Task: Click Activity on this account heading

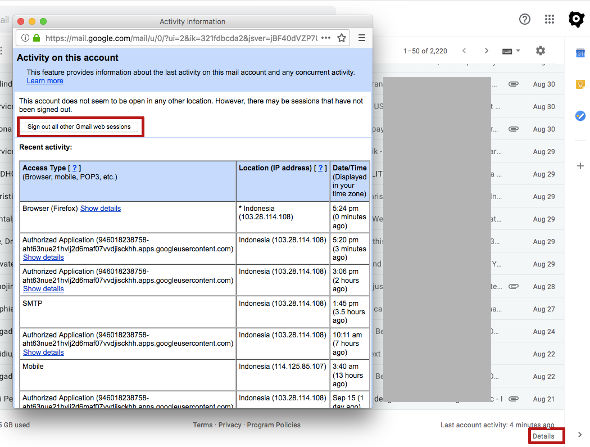Action: [x=68, y=58]
